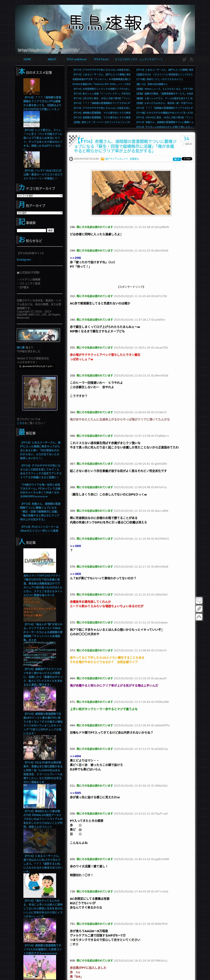Click the X Post share button

tap(187, 159)
